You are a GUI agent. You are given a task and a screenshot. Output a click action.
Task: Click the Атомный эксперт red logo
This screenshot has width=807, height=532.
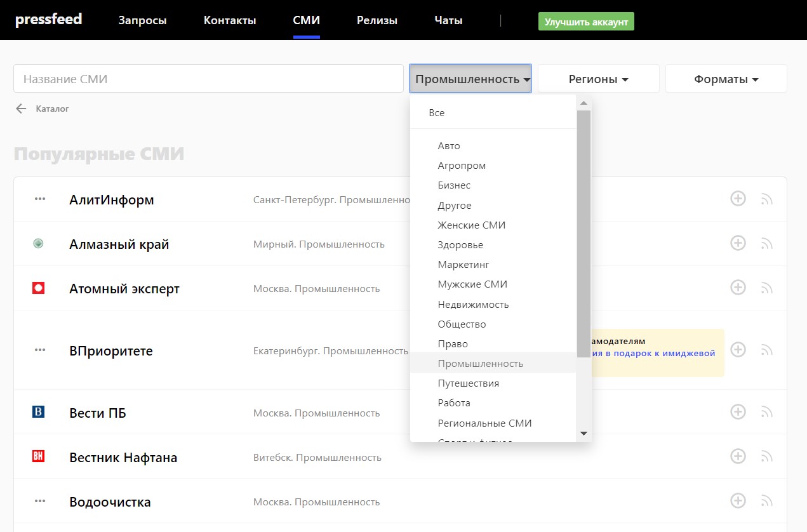click(38, 288)
